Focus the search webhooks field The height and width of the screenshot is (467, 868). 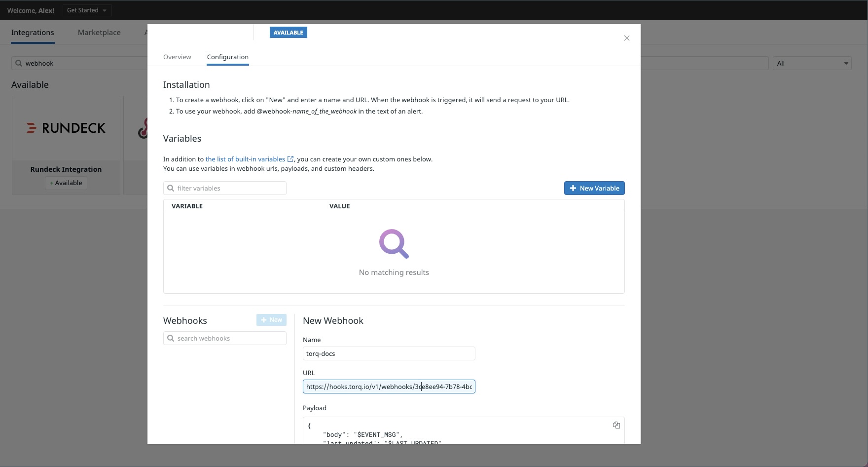(225, 338)
